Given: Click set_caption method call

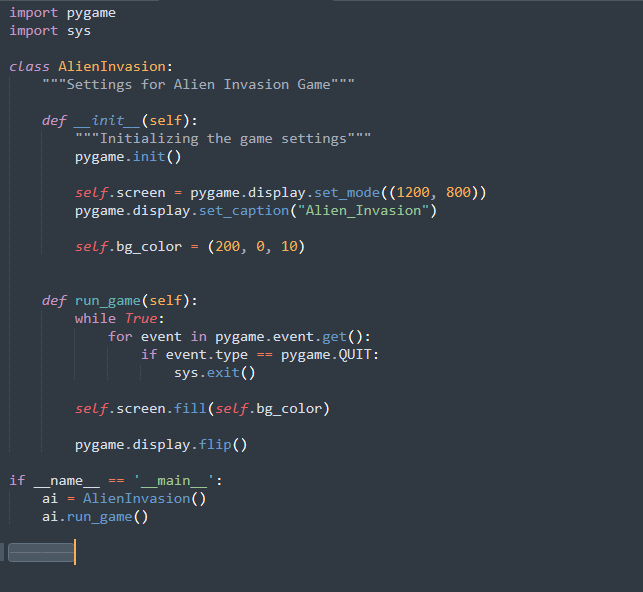Looking at the screenshot, I should click(244, 211).
